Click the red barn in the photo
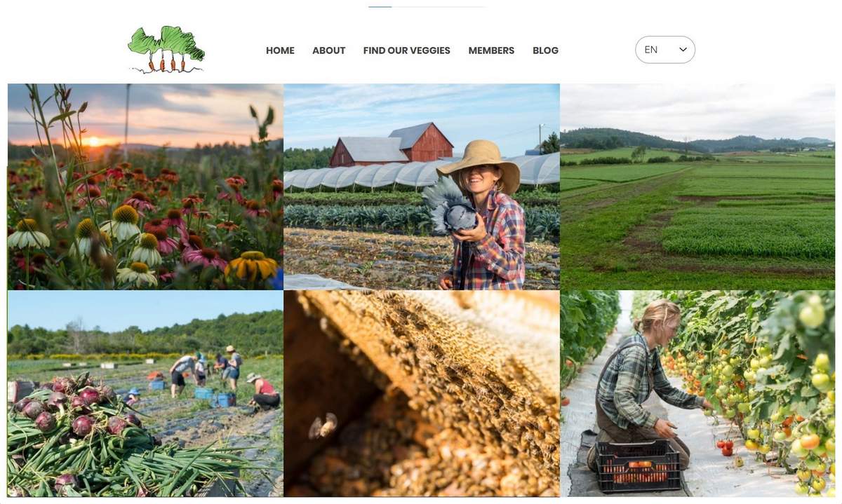Screen dimensions: 842x504 (x=393, y=144)
